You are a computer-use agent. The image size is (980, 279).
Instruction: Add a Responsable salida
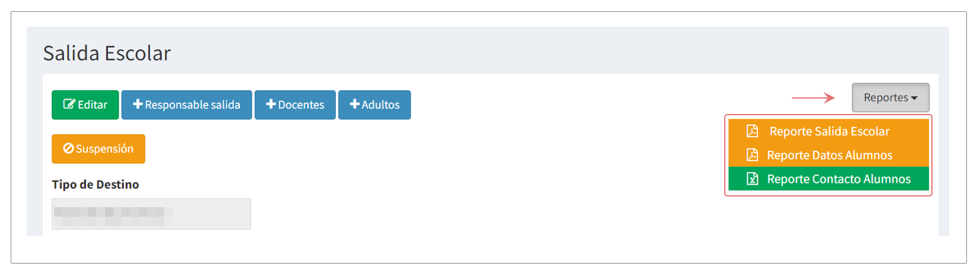coord(187,104)
